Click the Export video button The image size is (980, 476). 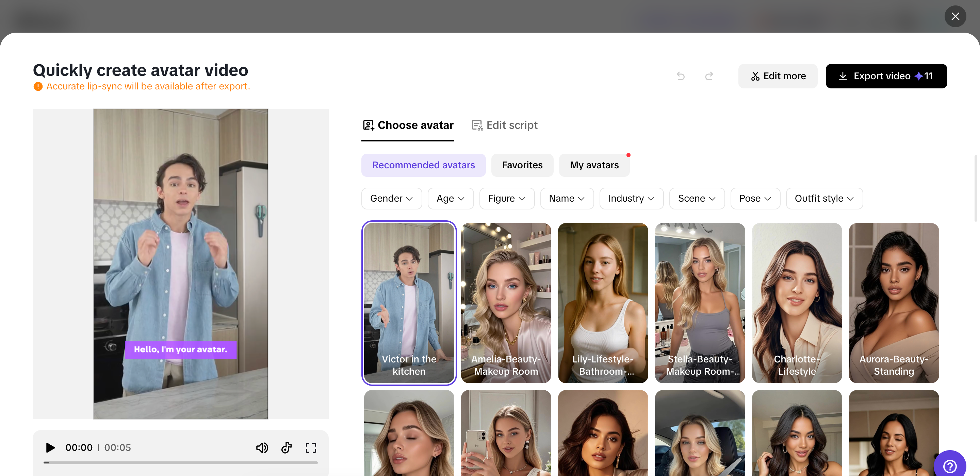pos(886,76)
